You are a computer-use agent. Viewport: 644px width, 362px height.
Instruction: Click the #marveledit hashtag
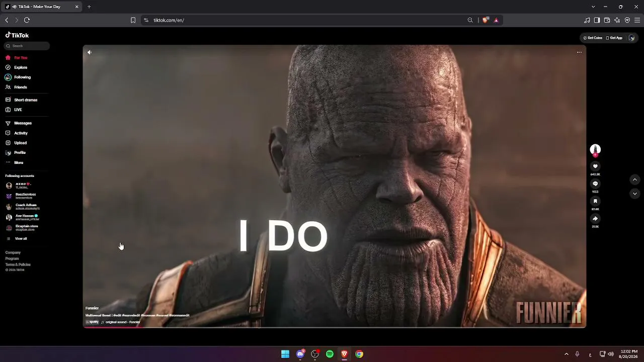(x=131, y=316)
